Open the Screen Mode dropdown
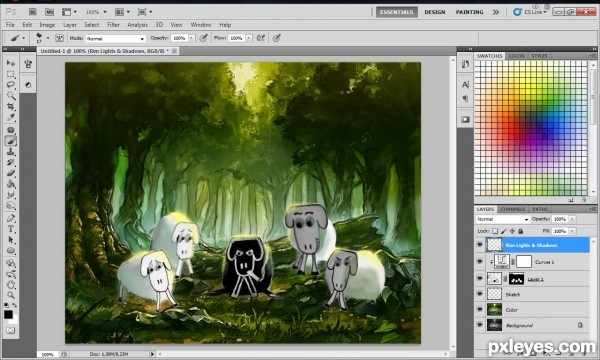This screenshot has height=360, width=600. (145, 12)
